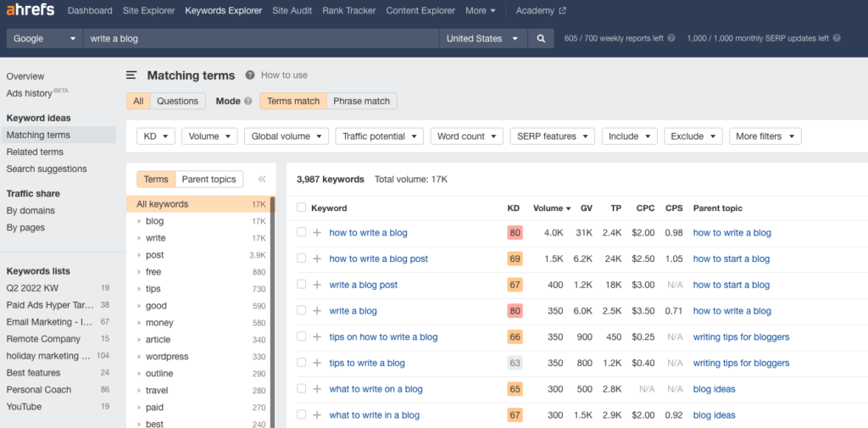Open the 'how to write a blog' keyword link

click(368, 232)
